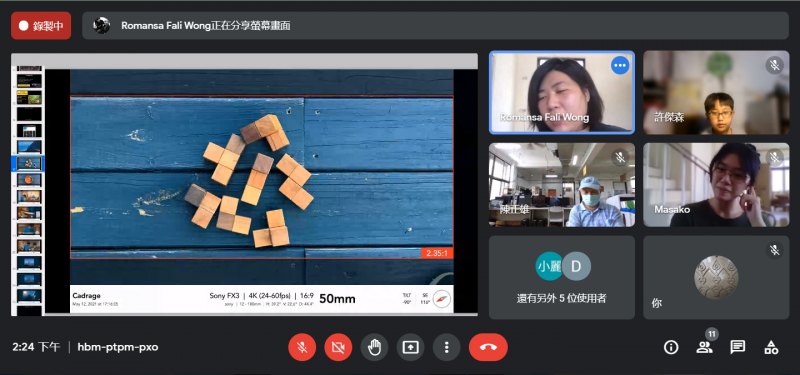Click the presenter avatar in the sharing banner

click(x=102, y=26)
